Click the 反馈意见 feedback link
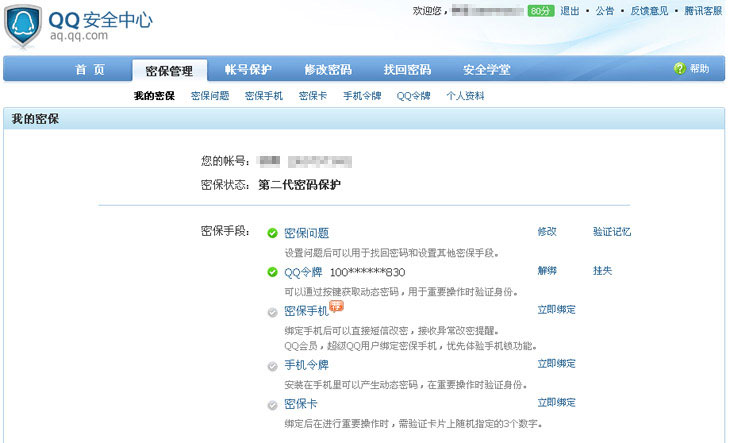Image resolution: width=730 pixels, height=443 pixels. coord(649,11)
